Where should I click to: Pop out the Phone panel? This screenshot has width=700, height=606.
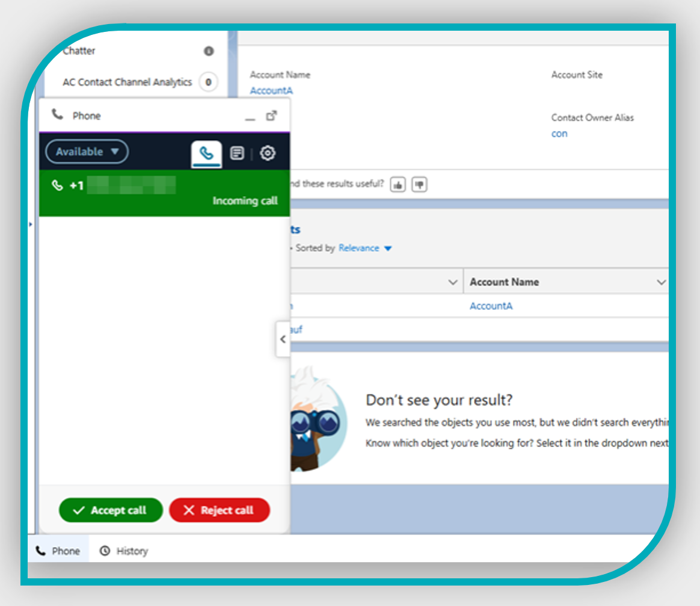[271, 116]
